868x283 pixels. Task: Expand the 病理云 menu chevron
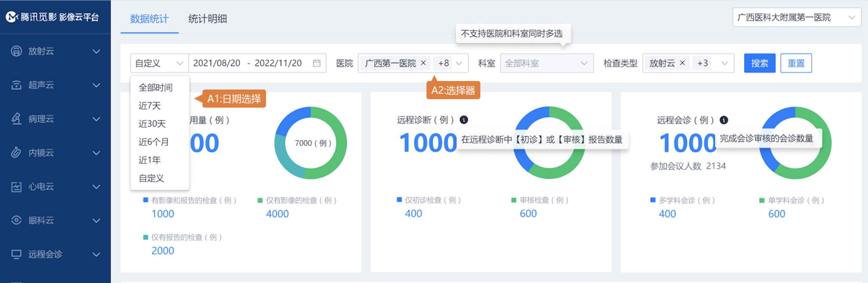click(96, 119)
